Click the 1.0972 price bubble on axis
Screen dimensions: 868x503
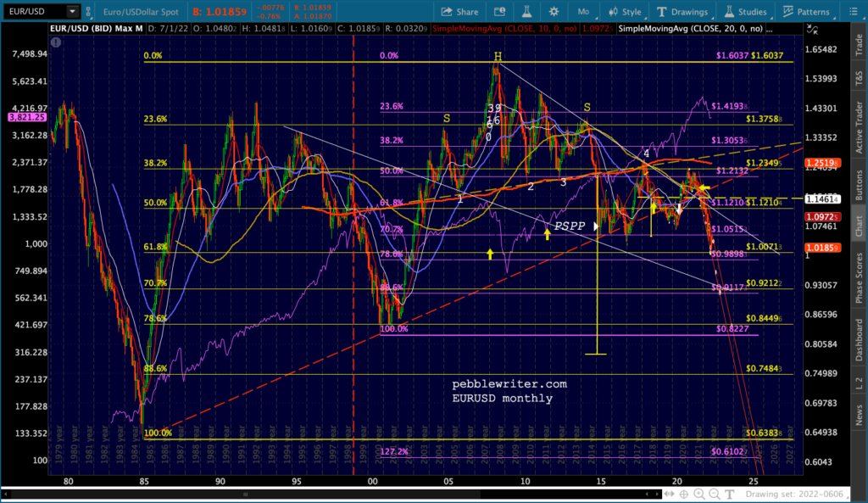point(822,217)
